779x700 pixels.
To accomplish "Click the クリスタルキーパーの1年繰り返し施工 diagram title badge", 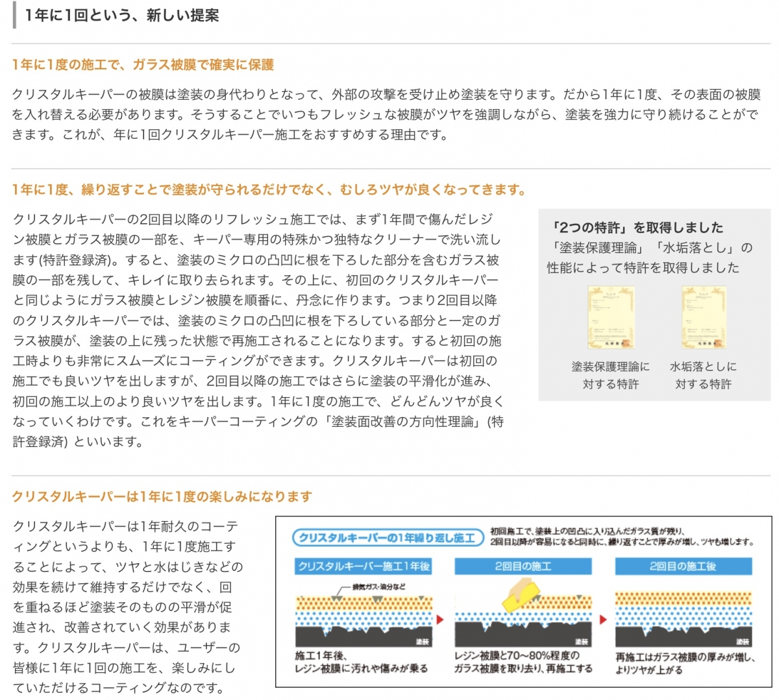I will (388, 538).
